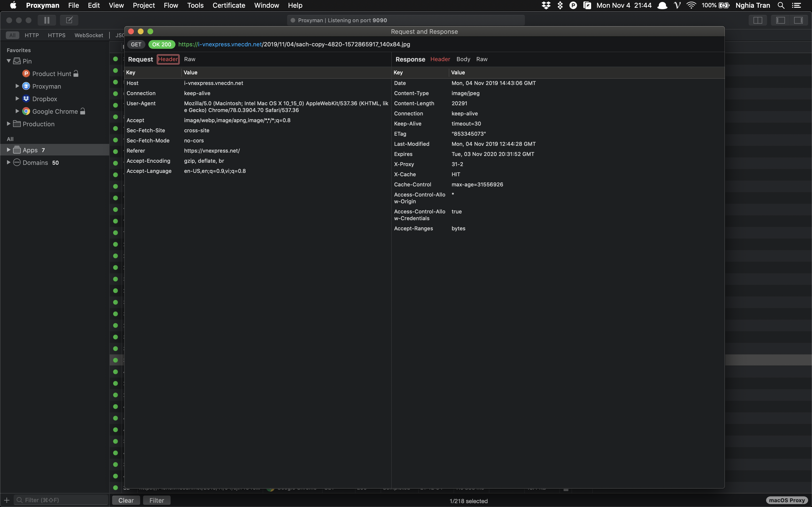Open the Flow menu

coord(171,5)
